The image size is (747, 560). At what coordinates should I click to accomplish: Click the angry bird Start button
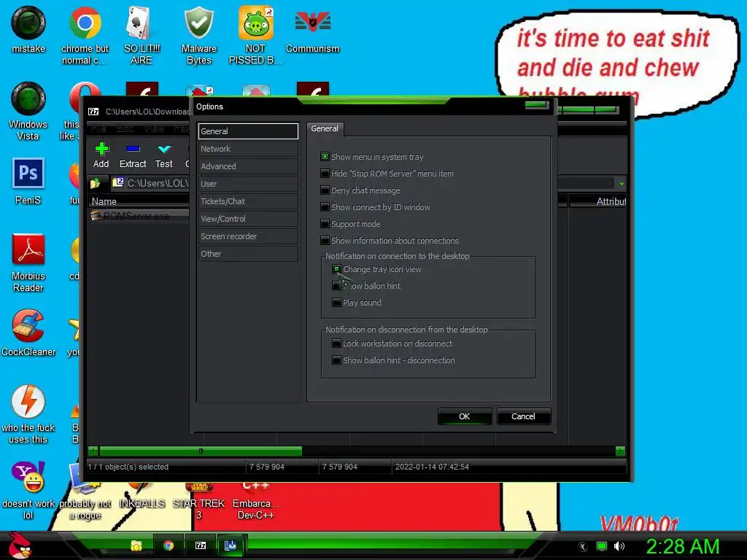(20, 545)
